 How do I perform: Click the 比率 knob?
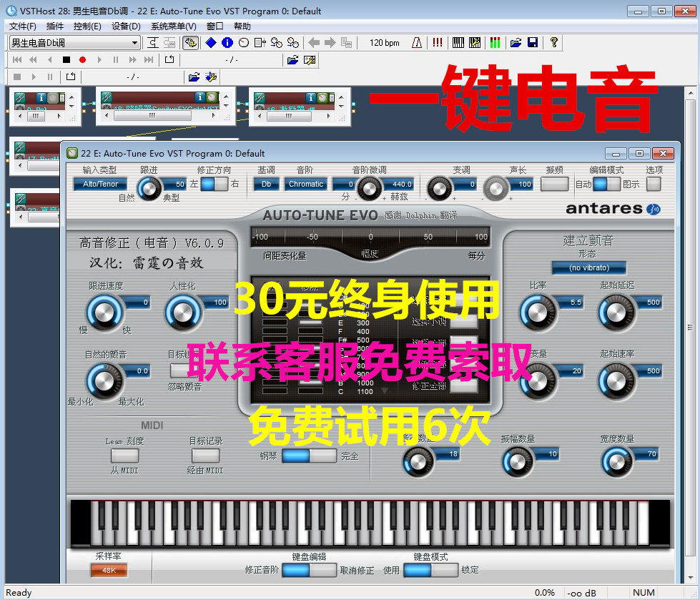coord(538,312)
